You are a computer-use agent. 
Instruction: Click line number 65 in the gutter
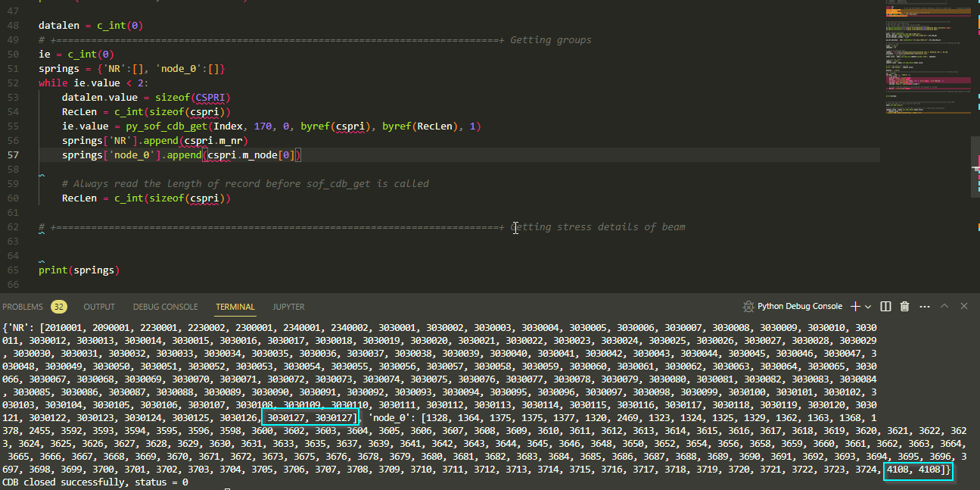coord(13,270)
